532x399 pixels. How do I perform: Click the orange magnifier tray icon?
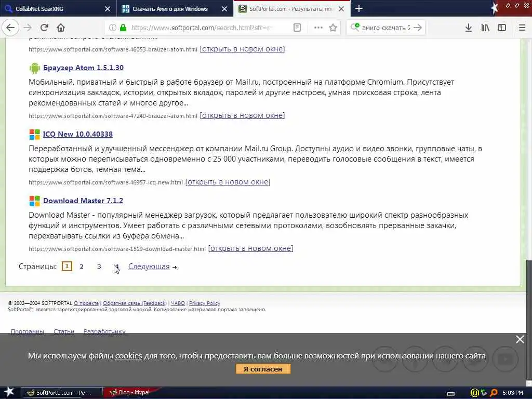[494, 393]
